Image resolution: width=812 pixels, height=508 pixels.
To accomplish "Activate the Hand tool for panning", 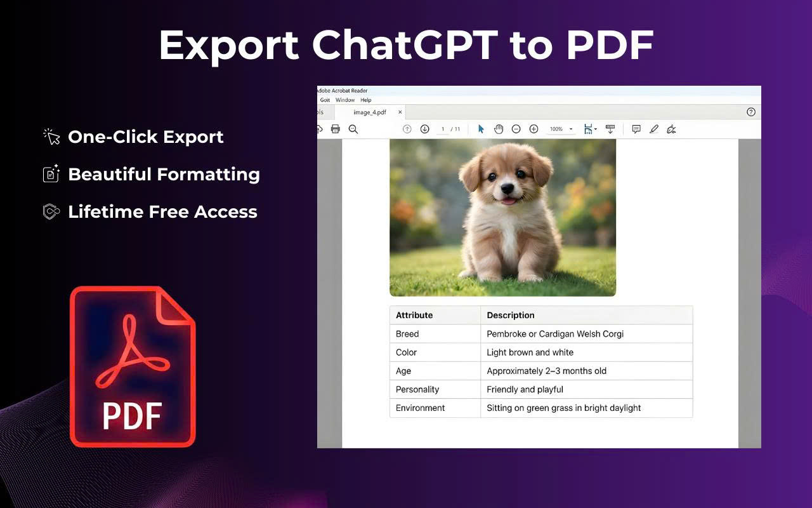I will [499, 129].
